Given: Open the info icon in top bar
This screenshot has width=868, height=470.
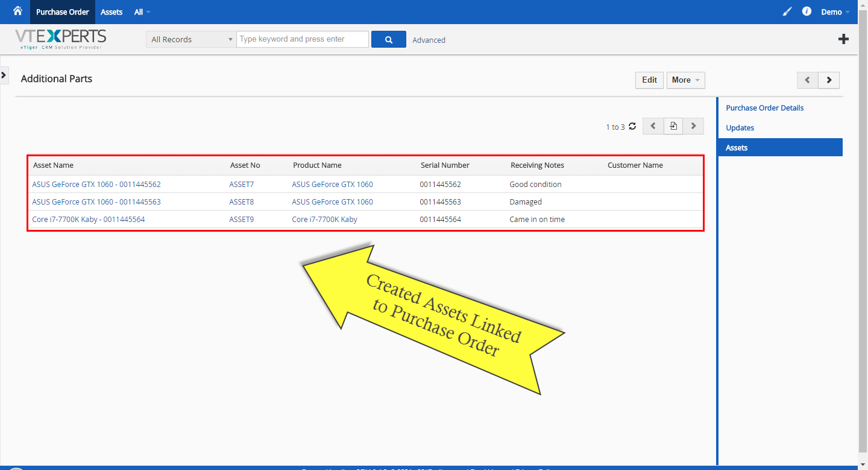Looking at the screenshot, I should click(x=807, y=11).
